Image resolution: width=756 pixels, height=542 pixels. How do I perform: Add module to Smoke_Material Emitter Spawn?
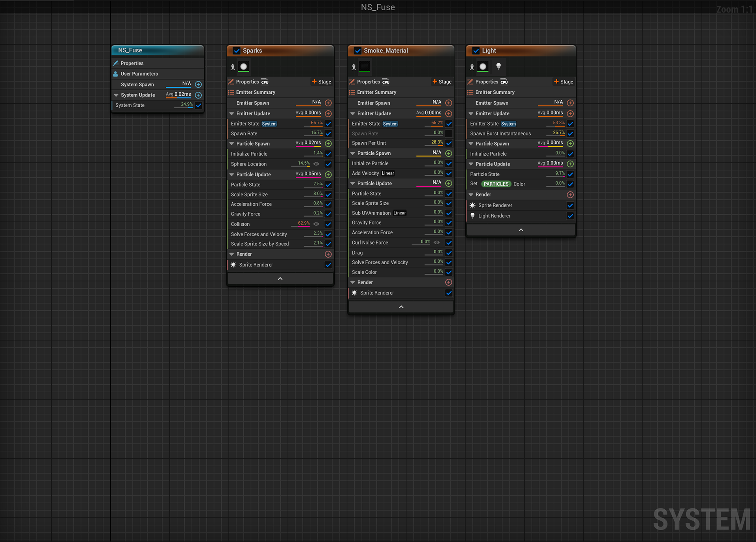(448, 103)
